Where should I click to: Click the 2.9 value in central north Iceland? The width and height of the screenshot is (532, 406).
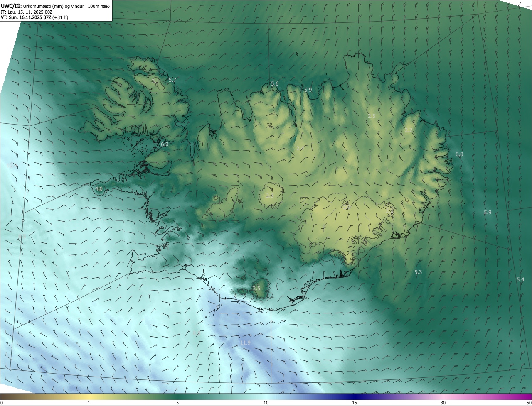point(300,148)
